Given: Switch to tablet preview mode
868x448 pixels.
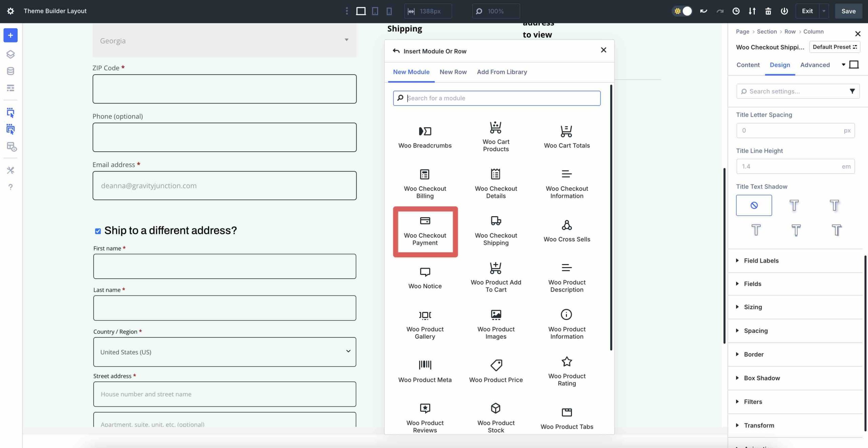Looking at the screenshot, I should pyautogui.click(x=375, y=11).
